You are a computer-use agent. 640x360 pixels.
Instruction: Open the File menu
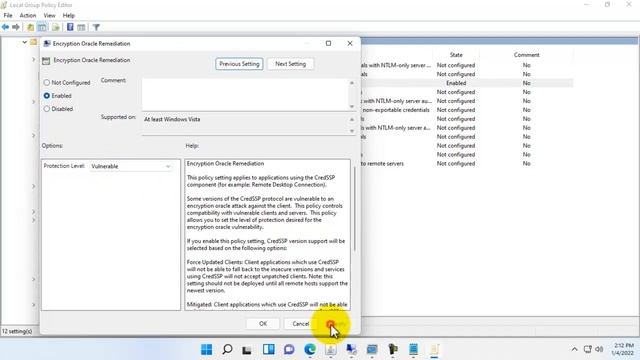tap(8, 15)
